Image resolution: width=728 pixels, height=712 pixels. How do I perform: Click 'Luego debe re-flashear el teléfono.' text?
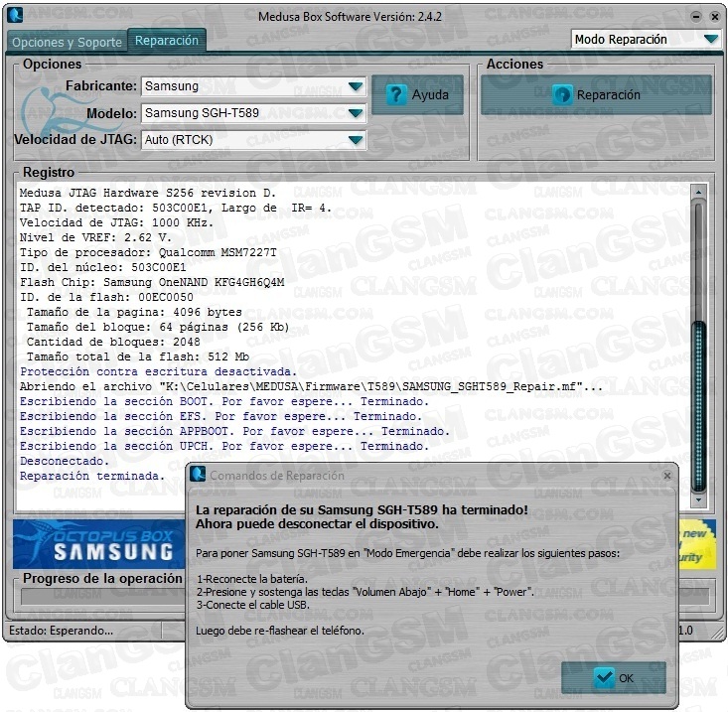(x=280, y=631)
